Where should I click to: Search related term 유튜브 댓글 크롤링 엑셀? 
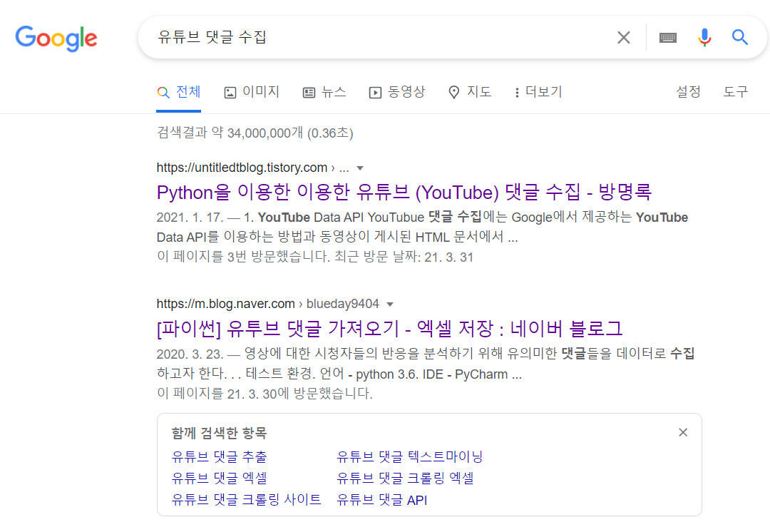(405, 478)
